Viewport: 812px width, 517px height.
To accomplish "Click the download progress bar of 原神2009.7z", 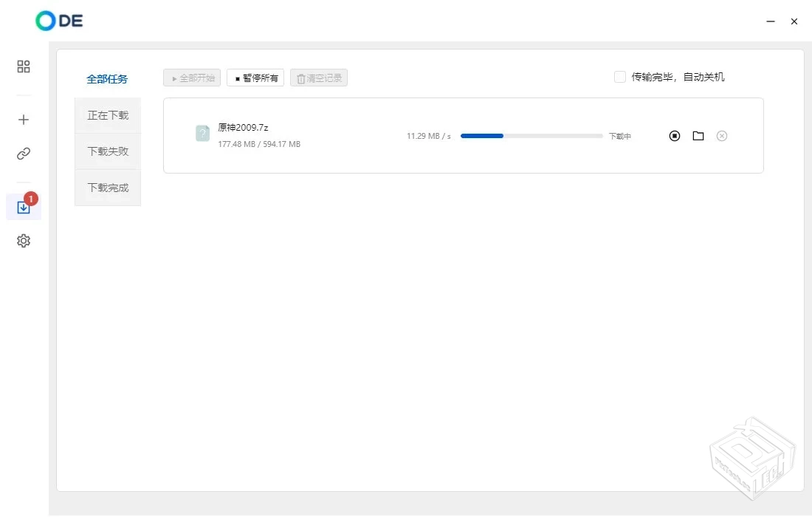I will [531, 136].
